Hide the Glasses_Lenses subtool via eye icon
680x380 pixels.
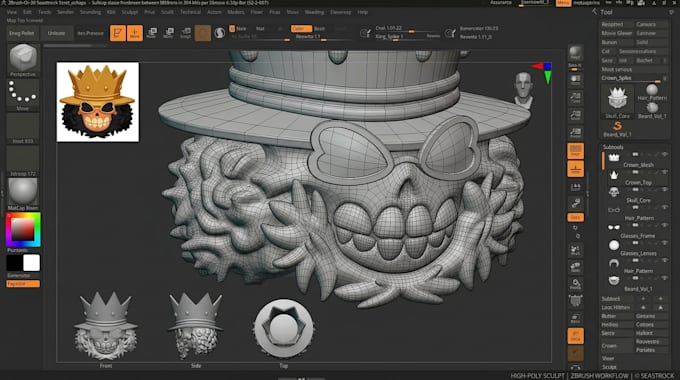pyautogui.click(x=664, y=242)
